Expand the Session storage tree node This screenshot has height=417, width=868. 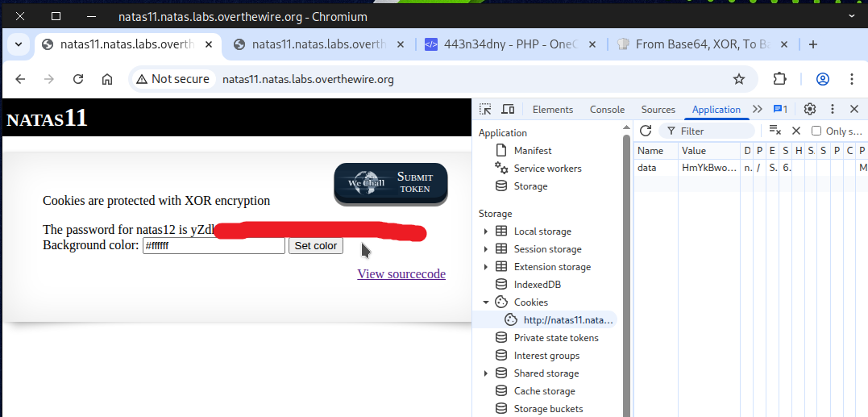click(486, 249)
